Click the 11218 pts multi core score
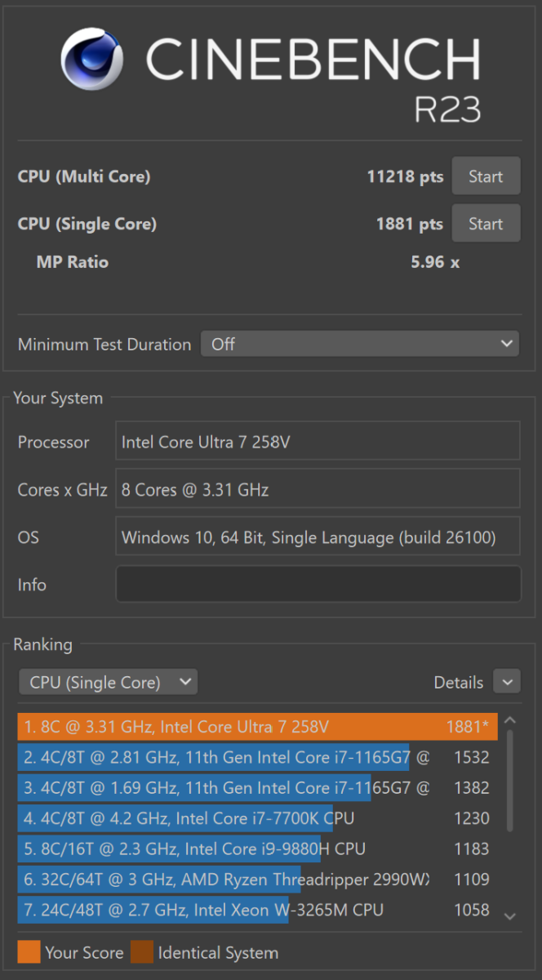This screenshot has height=980, width=542. click(405, 176)
